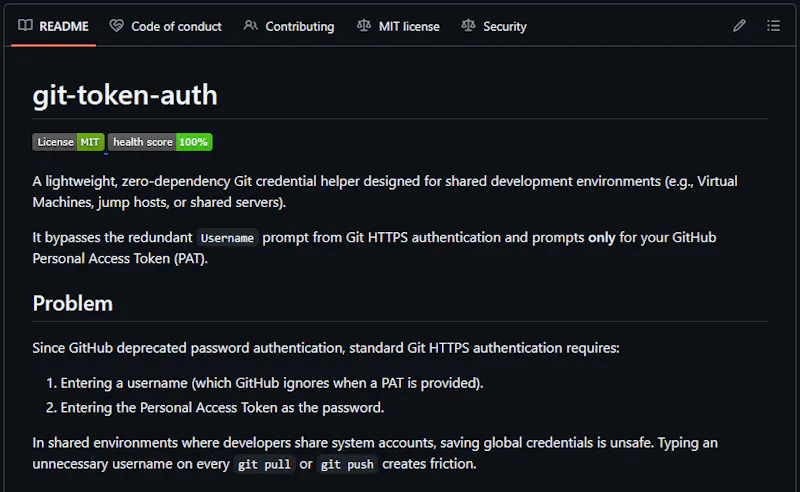Image resolution: width=800 pixels, height=492 pixels.
Task: Click paragraph starting In shared environments
Action: (375, 453)
